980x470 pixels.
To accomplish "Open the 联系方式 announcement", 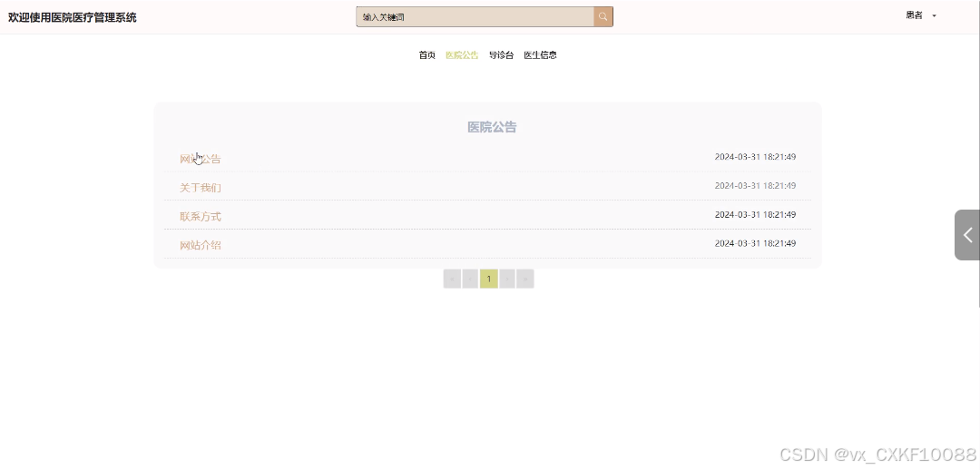I will click(x=200, y=216).
